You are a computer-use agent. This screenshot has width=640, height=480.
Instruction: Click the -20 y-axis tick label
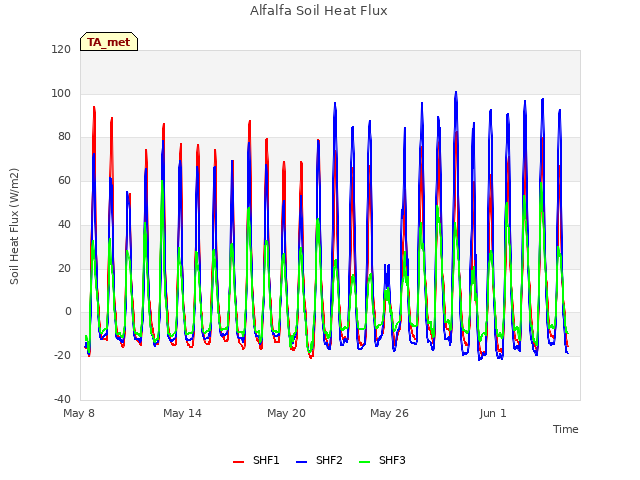click(62, 356)
